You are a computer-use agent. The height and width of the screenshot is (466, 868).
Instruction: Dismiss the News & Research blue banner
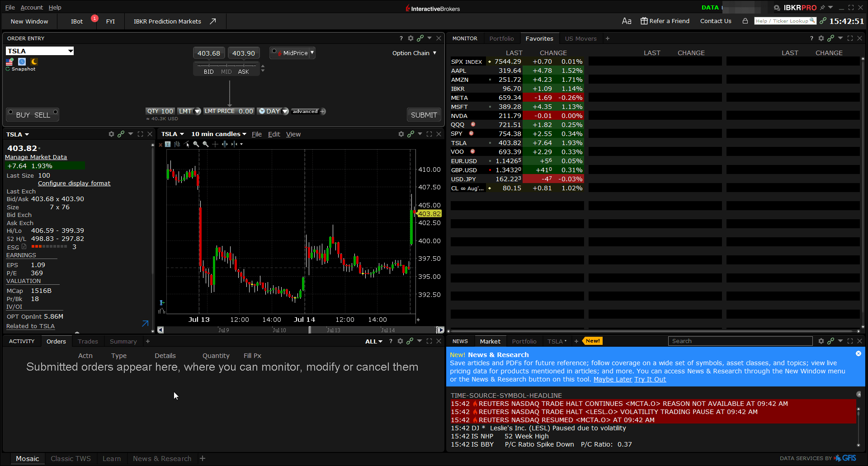pos(859,353)
